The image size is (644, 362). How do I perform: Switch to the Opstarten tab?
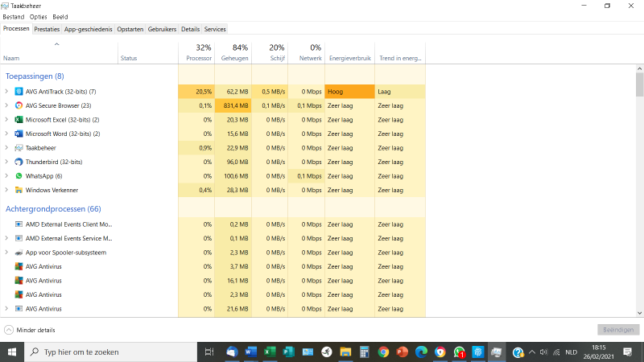click(x=130, y=29)
